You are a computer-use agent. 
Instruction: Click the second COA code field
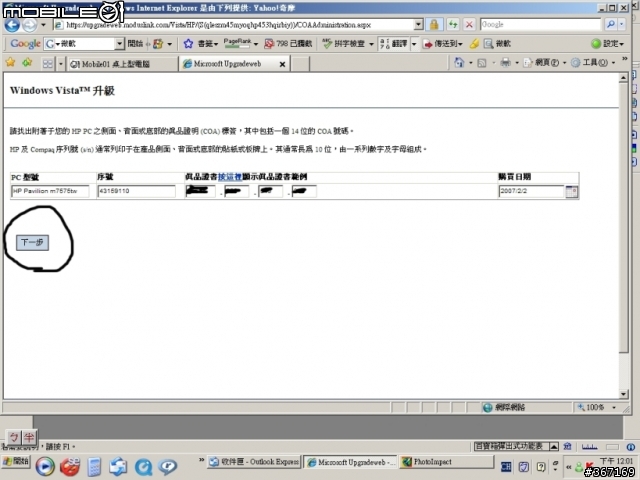coord(236,191)
